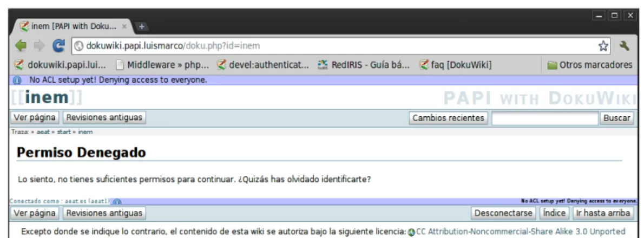Open Cambios recientes
Screen dimensions: 644x238
pos(448,118)
